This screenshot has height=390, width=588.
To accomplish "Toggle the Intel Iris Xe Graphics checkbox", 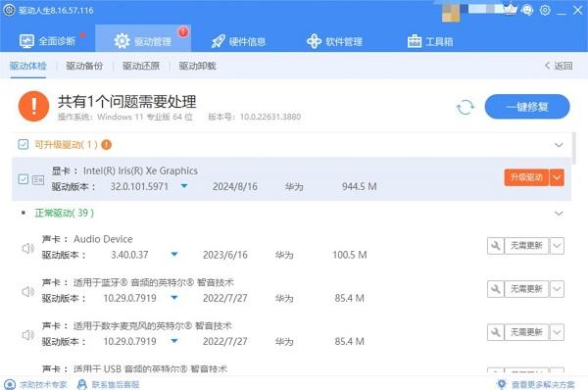I will pyautogui.click(x=24, y=179).
